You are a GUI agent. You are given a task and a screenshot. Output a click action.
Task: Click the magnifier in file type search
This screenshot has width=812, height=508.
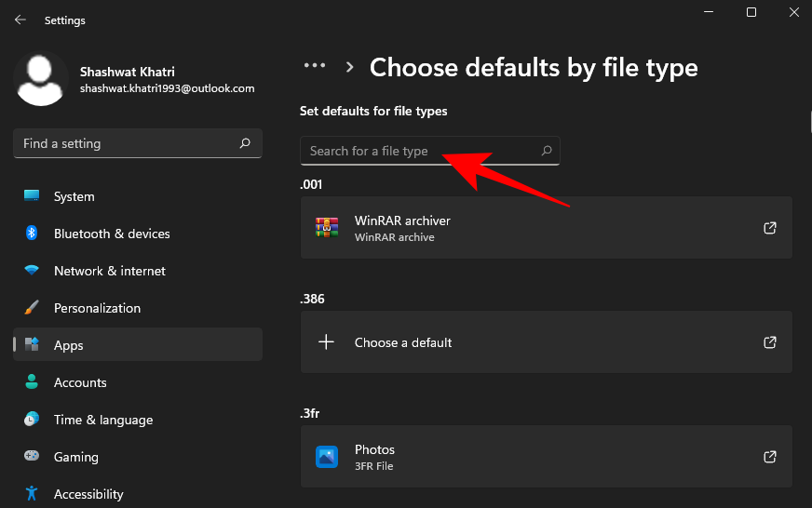point(547,151)
